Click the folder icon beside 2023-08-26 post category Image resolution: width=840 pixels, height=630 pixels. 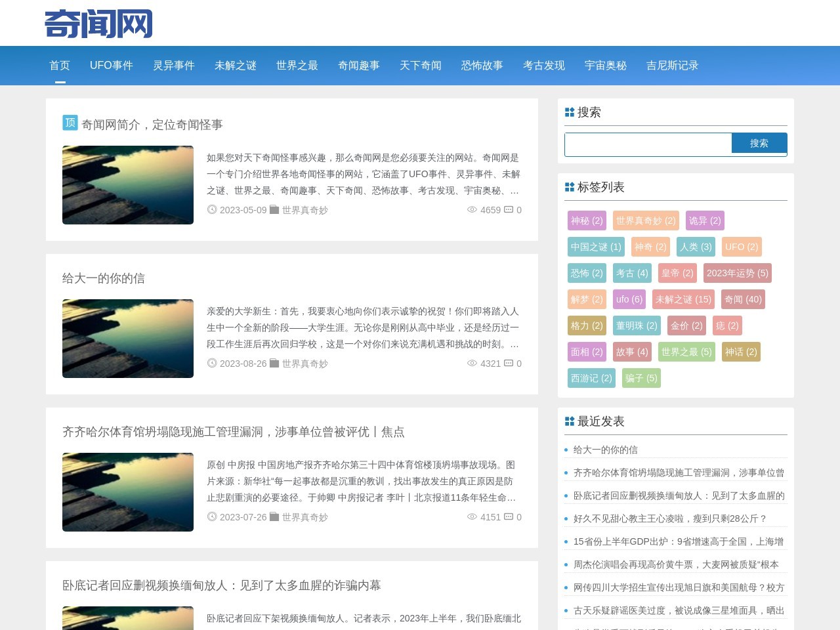pyautogui.click(x=274, y=364)
